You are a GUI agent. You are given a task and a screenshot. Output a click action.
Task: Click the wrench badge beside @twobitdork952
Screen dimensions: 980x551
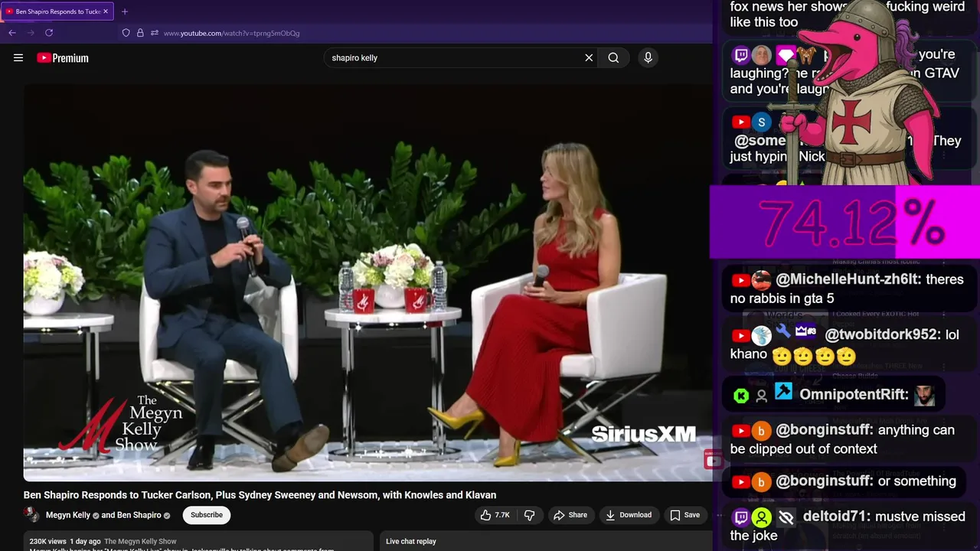[782, 331]
